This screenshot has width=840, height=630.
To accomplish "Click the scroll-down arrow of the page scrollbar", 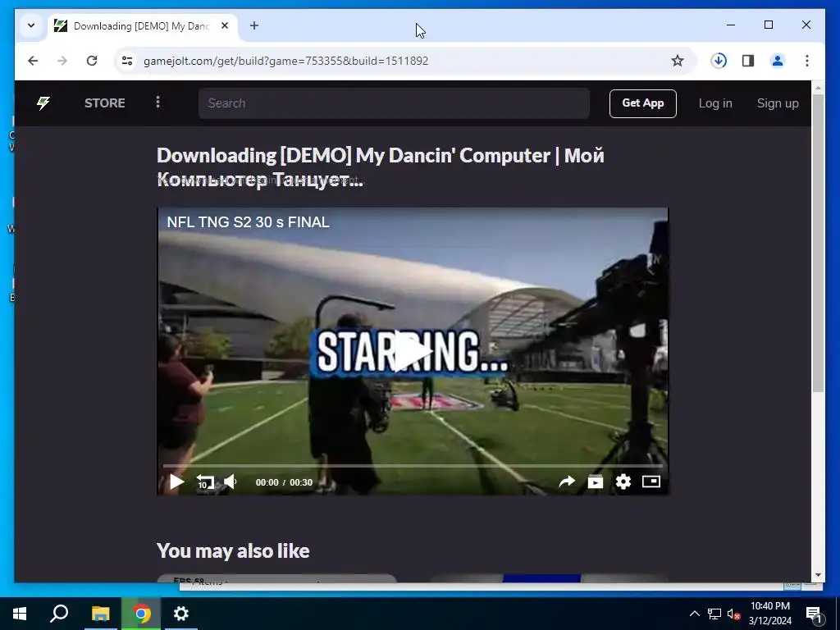I will (818, 575).
